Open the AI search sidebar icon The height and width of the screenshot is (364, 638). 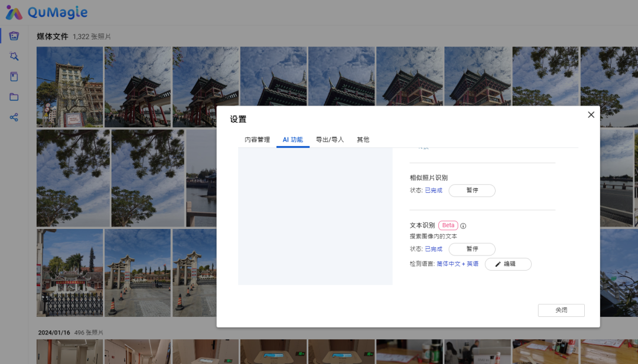pos(14,56)
